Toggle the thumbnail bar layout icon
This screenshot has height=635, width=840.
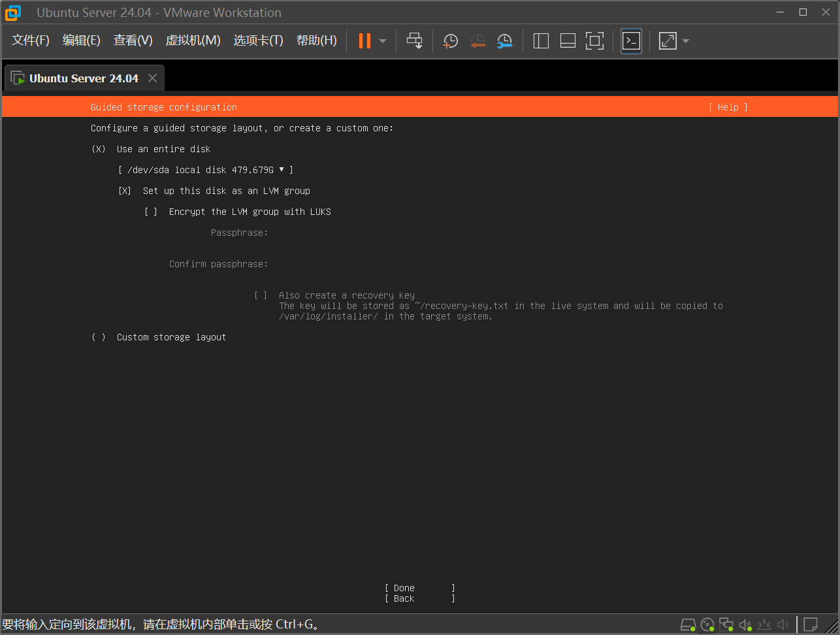pos(568,41)
